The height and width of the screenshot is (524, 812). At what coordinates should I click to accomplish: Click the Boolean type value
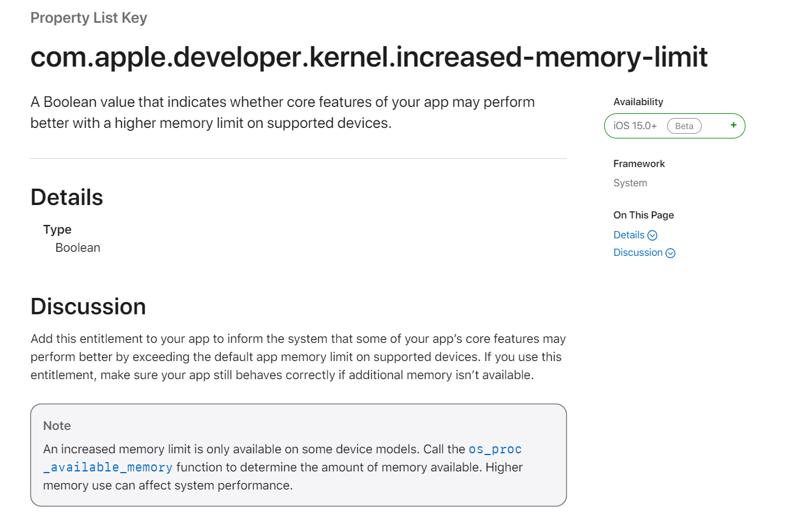pos(78,248)
